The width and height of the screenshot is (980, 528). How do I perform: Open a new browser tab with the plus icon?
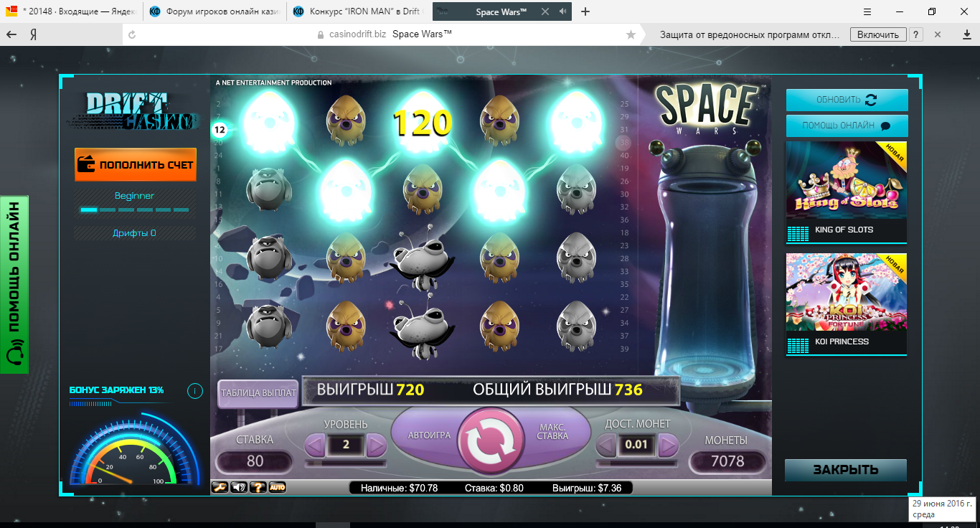coord(585,11)
